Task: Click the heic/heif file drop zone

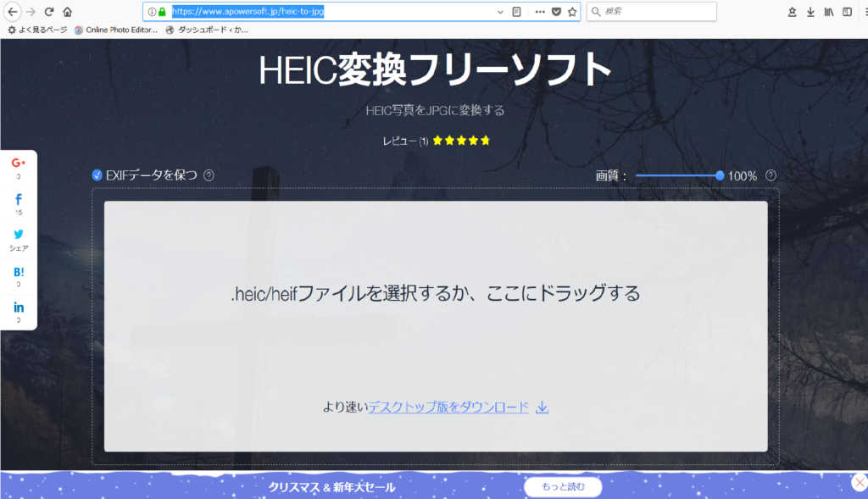Action: pyautogui.click(x=436, y=326)
